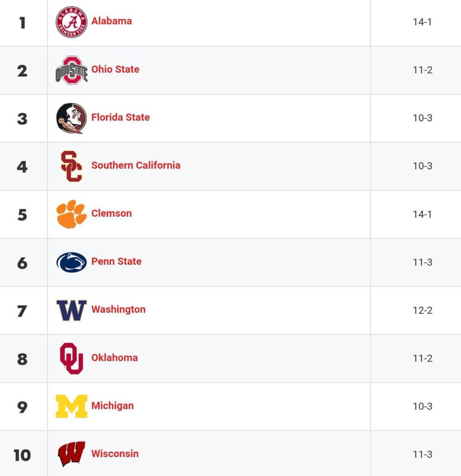Click the USC interlocking SC logo
This screenshot has width=461, height=476.
click(x=71, y=166)
